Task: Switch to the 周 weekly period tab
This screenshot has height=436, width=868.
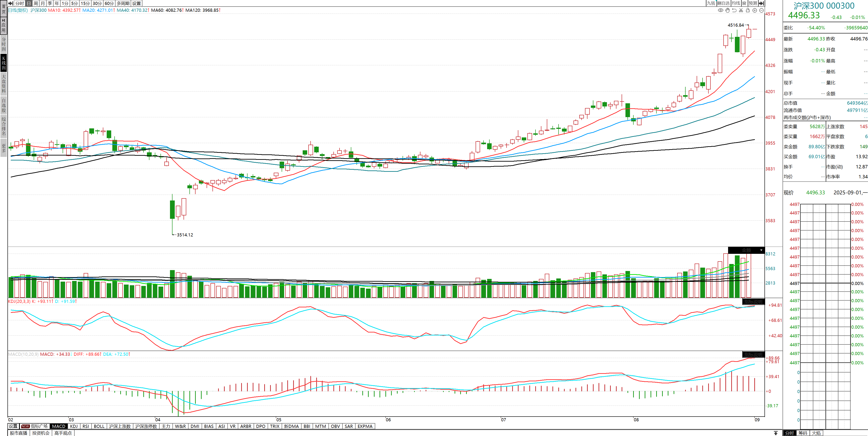Action: tap(36, 3)
